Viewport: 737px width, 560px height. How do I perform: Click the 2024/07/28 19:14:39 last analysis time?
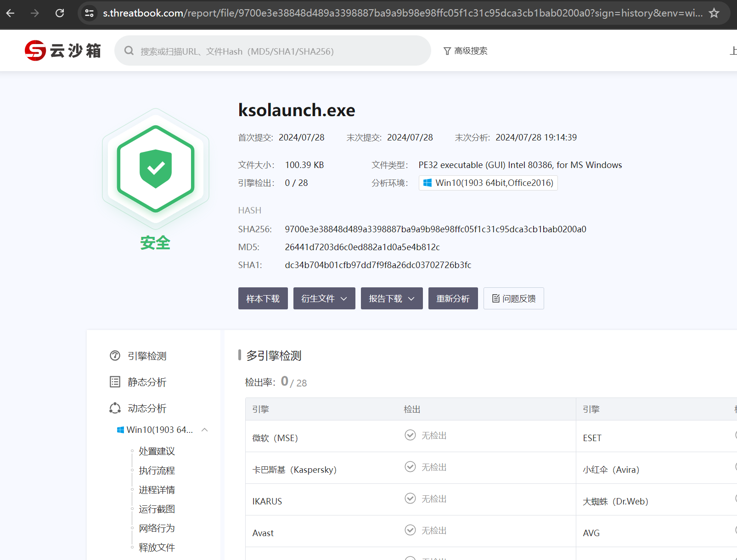click(x=536, y=137)
